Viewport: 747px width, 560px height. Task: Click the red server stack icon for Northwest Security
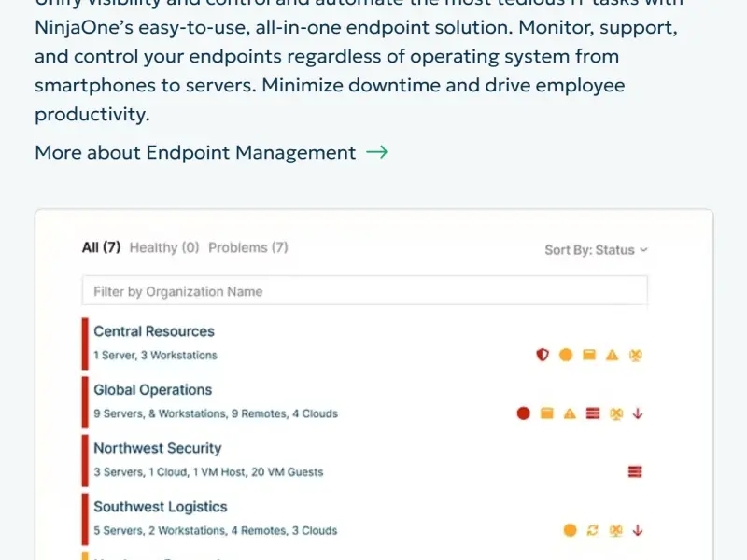[x=635, y=472]
